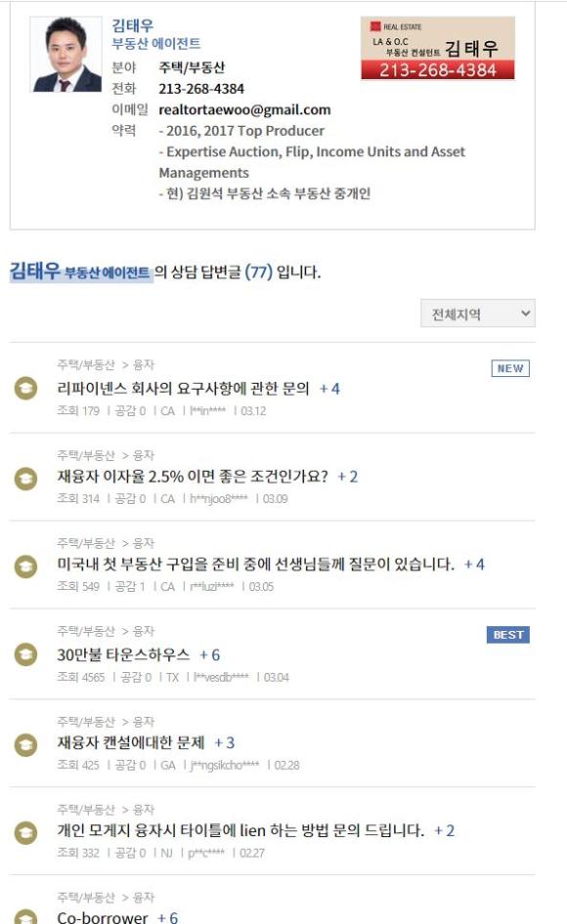Viewport: 567px width, 924px height.
Task: Click the graduation cap icon beside 리파이넨스 post
Action: pos(25,389)
